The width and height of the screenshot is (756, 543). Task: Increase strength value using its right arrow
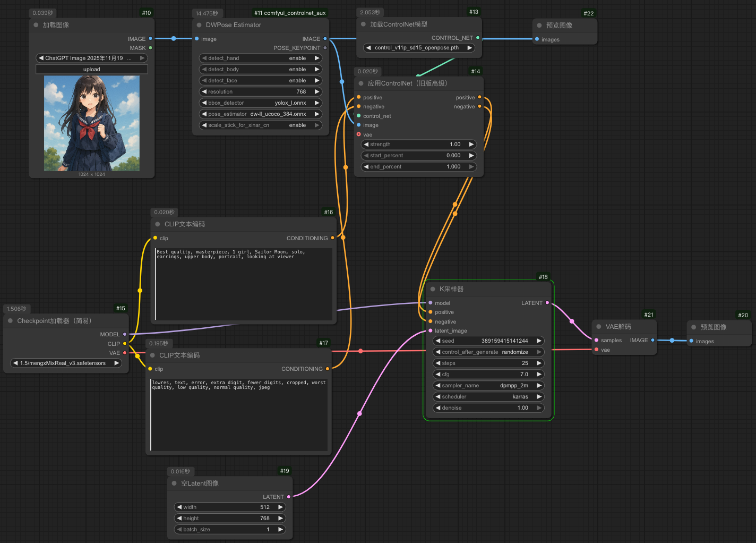click(471, 144)
